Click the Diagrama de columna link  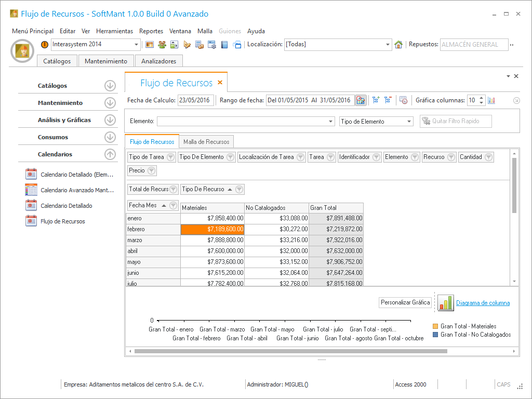click(483, 303)
